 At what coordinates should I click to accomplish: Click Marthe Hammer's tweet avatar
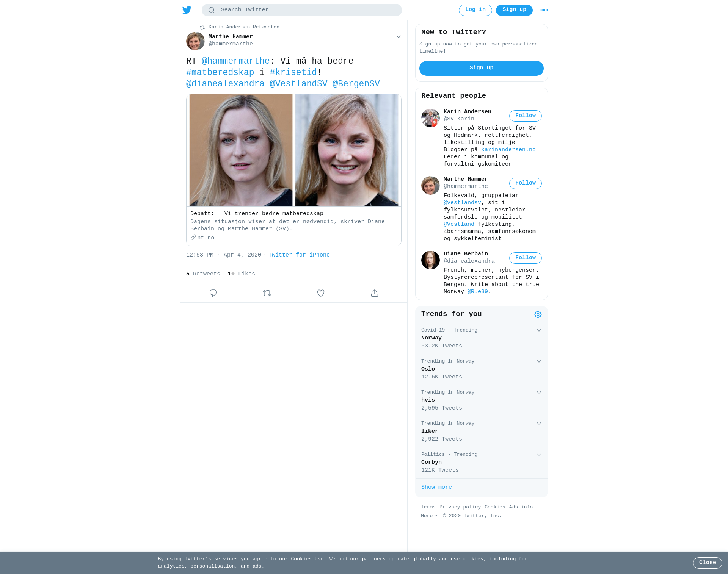[x=195, y=41]
